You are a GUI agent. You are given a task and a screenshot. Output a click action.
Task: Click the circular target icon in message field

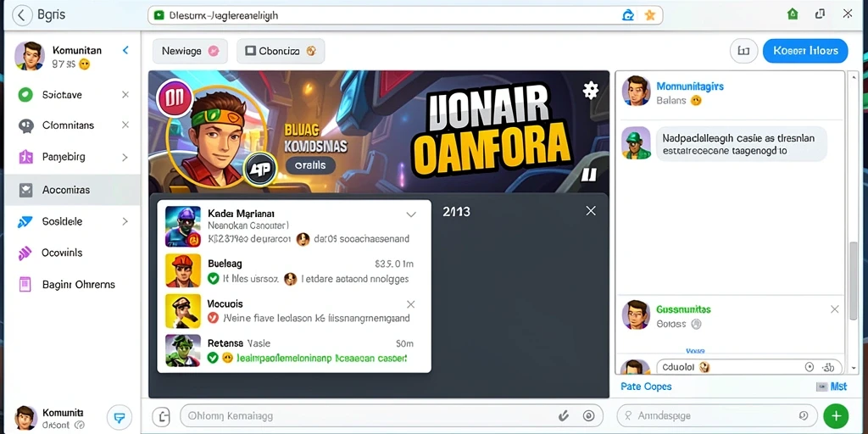pos(588,415)
